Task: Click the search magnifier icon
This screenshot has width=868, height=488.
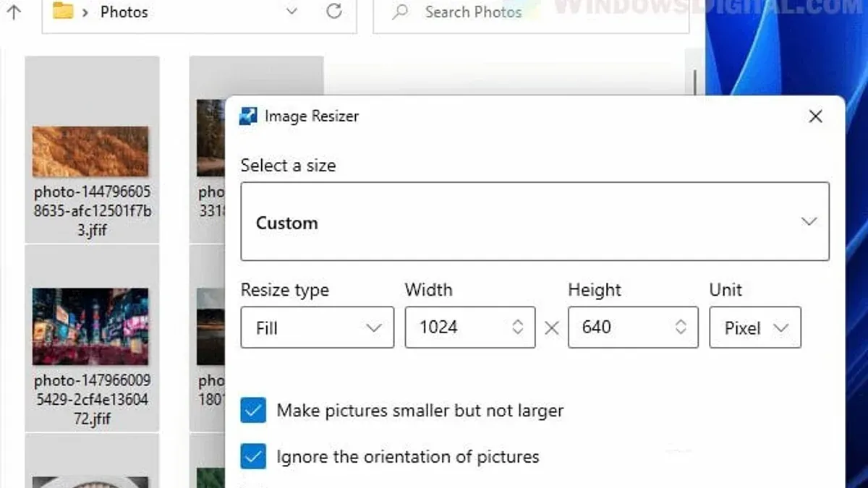Action: pyautogui.click(x=400, y=12)
